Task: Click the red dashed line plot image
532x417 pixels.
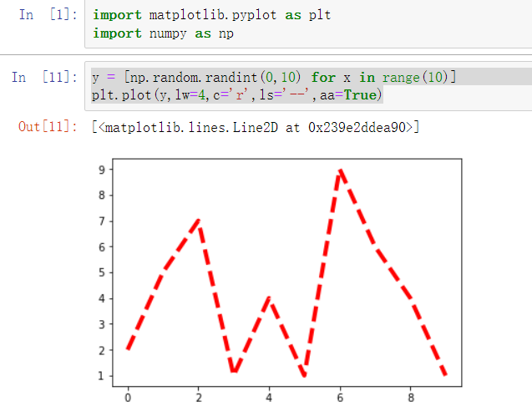Action: click(x=280, y=281)
